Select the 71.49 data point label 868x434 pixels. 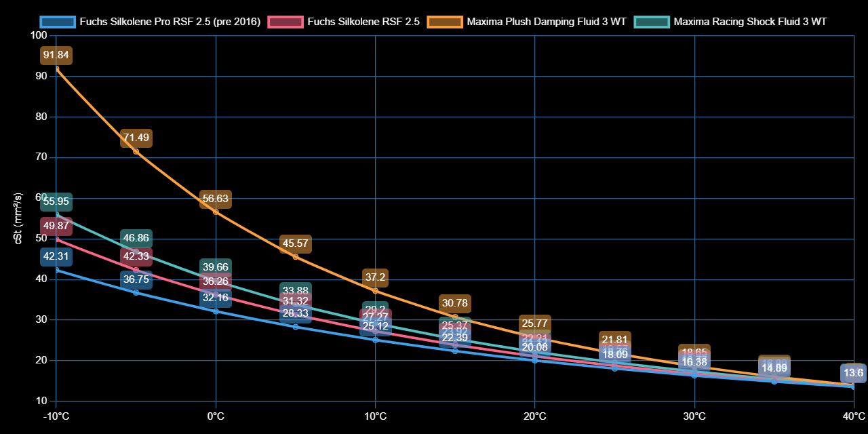pyautogui.click(x=136, y=138)
